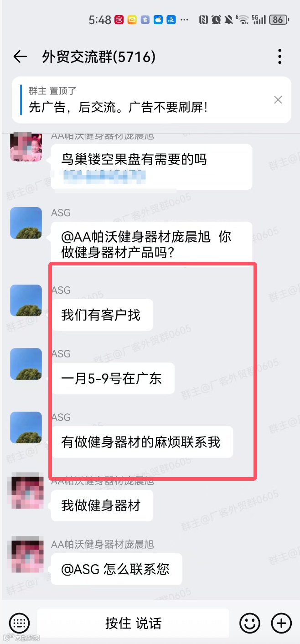Tap the @ASG 怎么联系您 message
300x644 pixels.
[116, 569]
